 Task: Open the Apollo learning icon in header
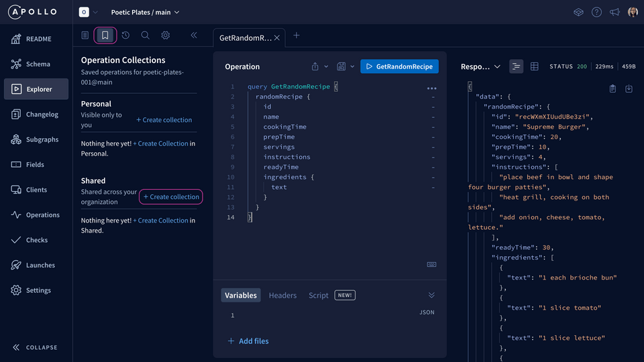click(x=578, y=12)
